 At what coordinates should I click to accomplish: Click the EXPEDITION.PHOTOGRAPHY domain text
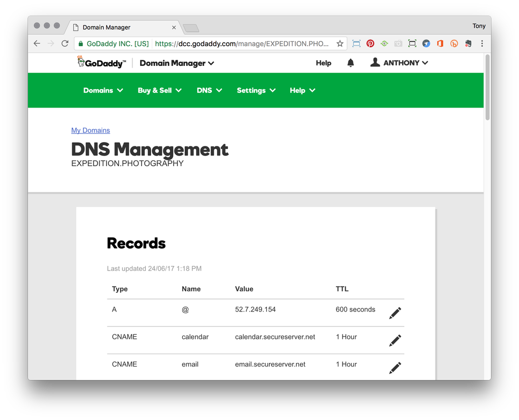click(128, 164)
